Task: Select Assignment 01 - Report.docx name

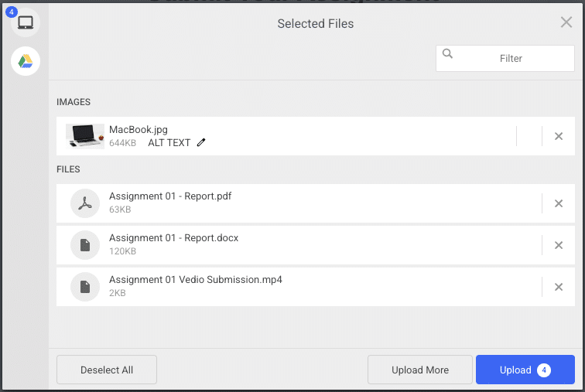Action: point(173,237)
